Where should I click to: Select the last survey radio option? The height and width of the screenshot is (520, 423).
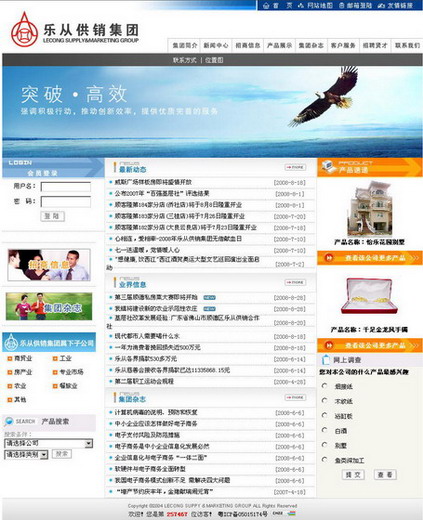[324, 459]
